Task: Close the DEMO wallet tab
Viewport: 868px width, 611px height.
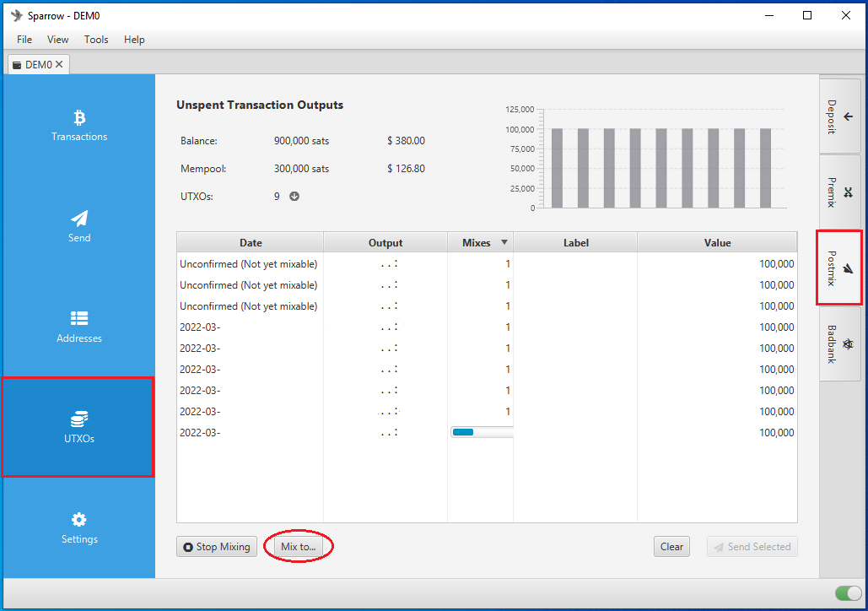Action: 59,64
